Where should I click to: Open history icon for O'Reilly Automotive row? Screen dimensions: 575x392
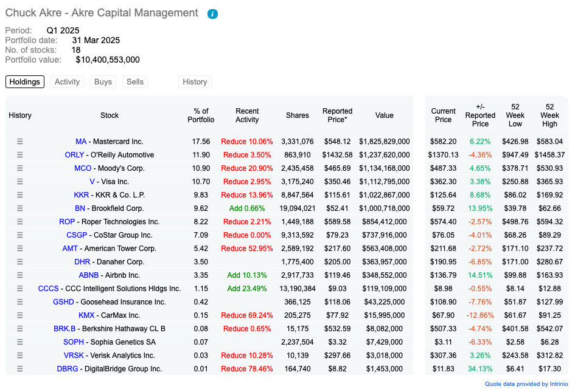click(20, 155)
